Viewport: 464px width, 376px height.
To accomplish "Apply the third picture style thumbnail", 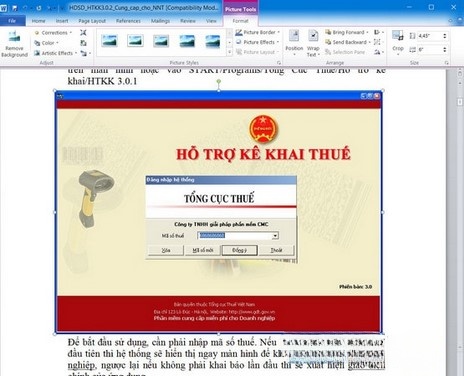I will [x=161, y=41].
